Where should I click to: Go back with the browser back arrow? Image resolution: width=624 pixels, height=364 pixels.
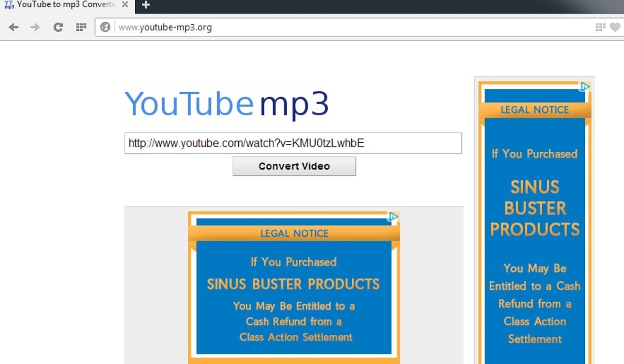tap(14, 27)
